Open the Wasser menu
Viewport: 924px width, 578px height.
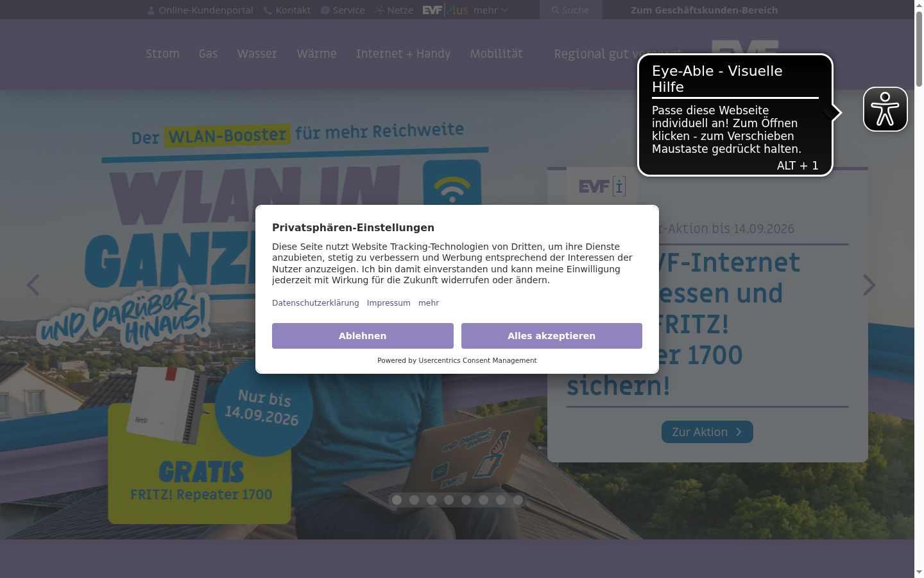[x=257, y=54]
